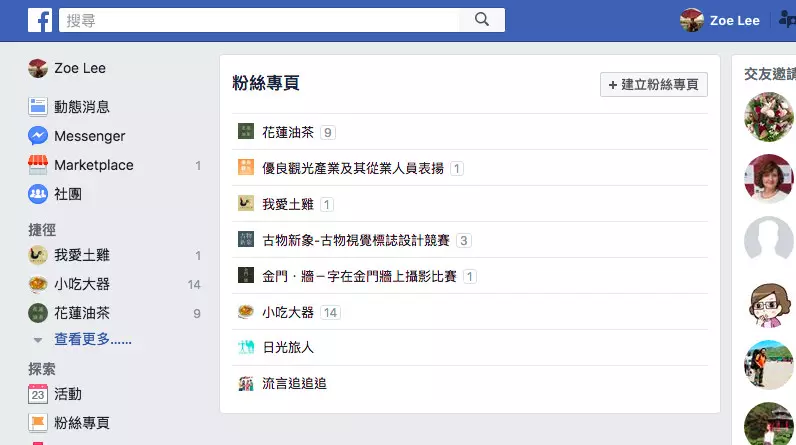Open 花蓮油茶 page icon in list
The height and width of the screenshot is (445, 796).
[x=246, y=131]
